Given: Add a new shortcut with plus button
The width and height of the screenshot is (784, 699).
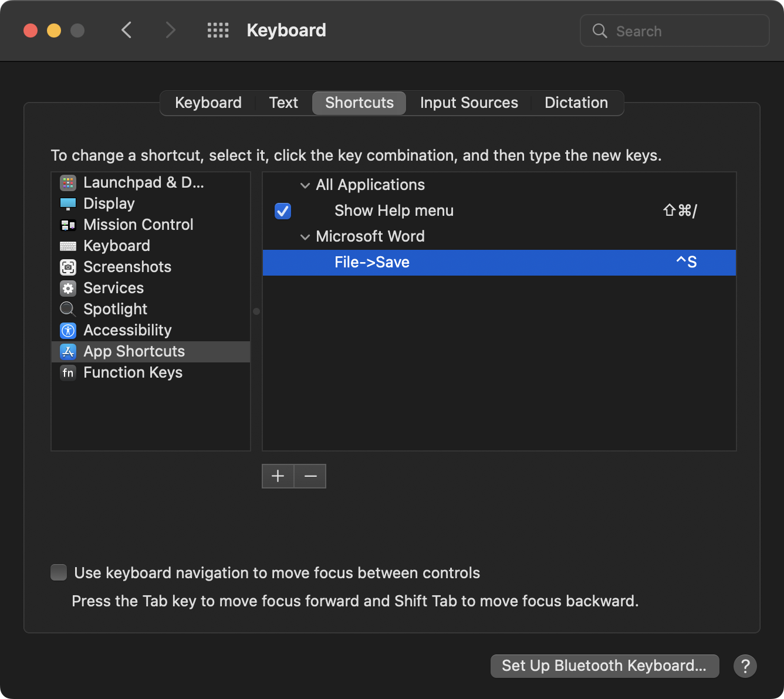Looking at the screenshot, I should (278, 476).
